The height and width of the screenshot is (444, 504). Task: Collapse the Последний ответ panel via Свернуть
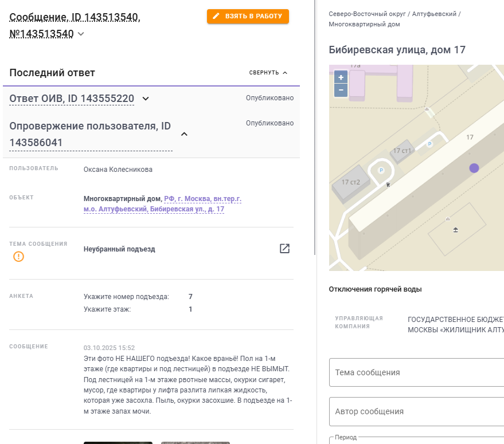tap(268, 73)
